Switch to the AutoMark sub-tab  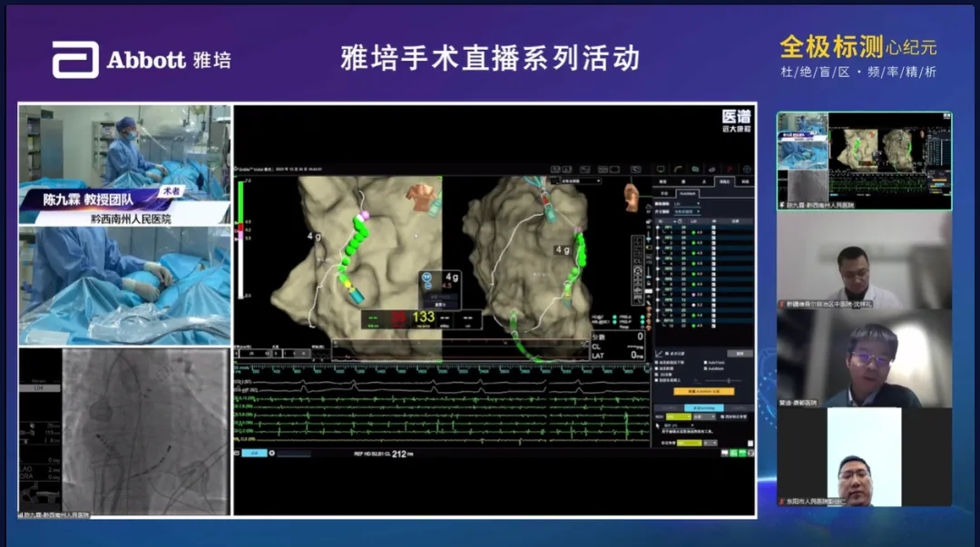689,192
